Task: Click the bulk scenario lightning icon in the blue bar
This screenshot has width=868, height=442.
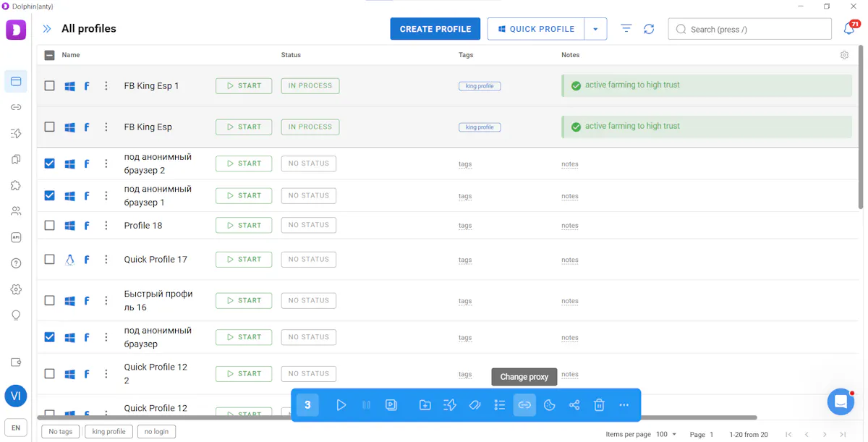Action: click(x=450, y=405)
